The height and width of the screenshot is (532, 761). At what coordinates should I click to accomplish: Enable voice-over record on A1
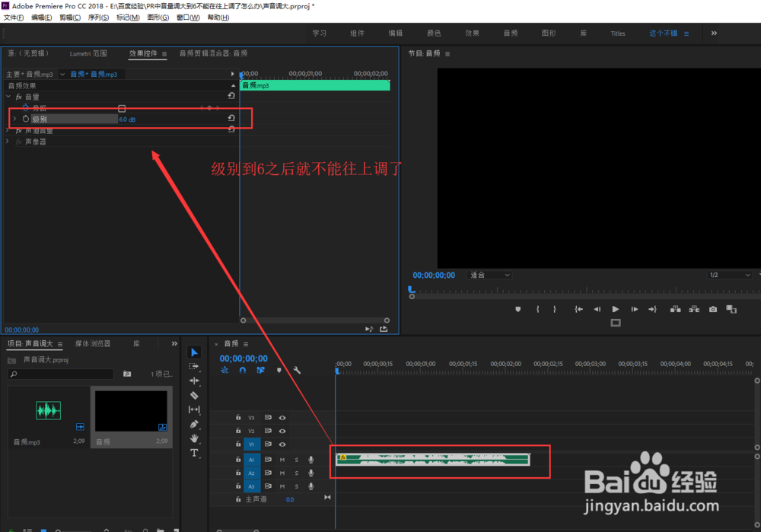click(311, 460)
